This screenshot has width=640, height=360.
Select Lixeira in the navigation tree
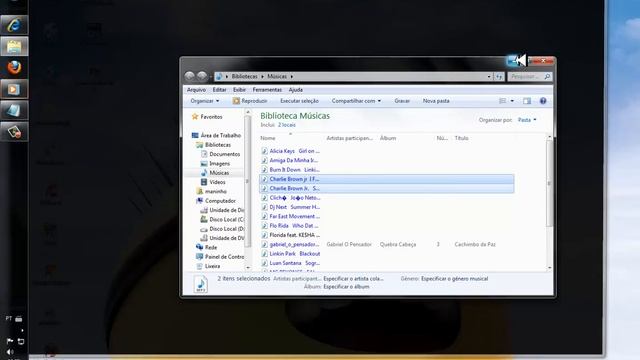point(212,266)
